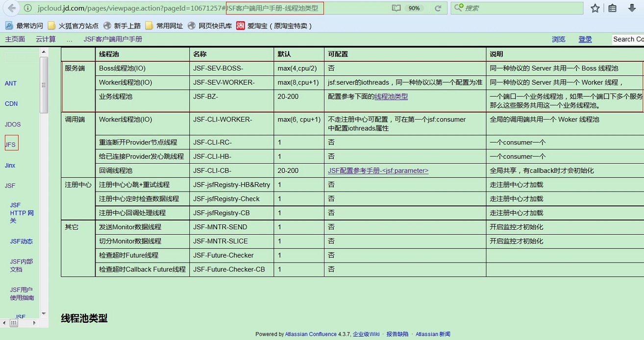Click the JSF-jsfRegistry-Check cell
This screenshot has height=340, width=644.
[x=232, y=199]
